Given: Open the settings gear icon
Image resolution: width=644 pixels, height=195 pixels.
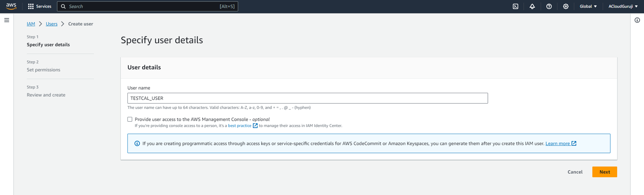Looking at the screenshot, I should click(566, 6).
